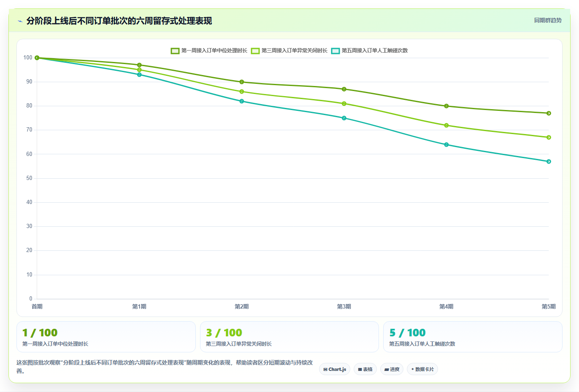Click the 数据卡片 chip

[422, 369]
